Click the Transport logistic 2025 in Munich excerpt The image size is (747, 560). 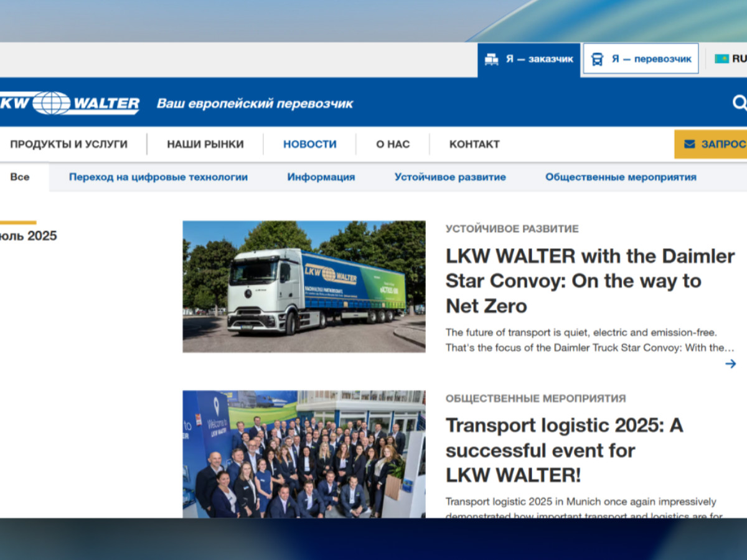click(584, 508)
